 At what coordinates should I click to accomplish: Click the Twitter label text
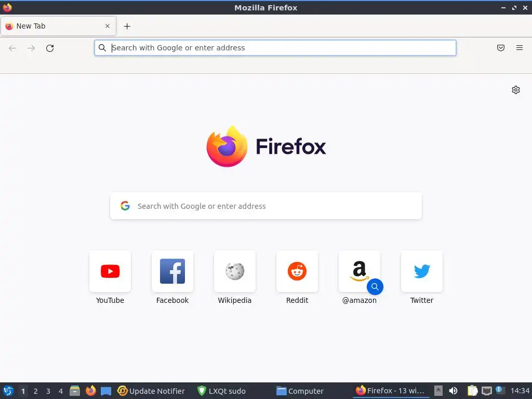pos(422,300)
